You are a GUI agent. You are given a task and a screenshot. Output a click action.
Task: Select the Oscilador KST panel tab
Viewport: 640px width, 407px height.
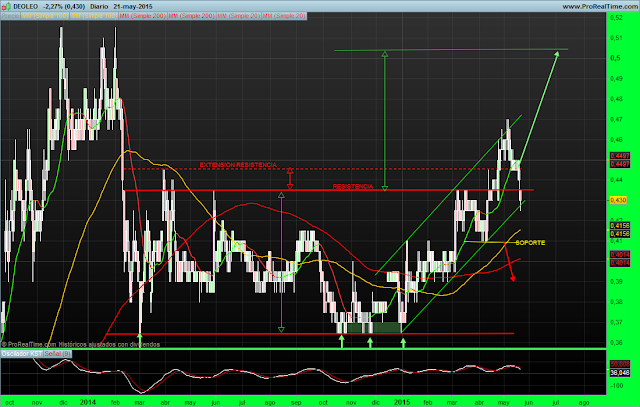(x=22, y=354)
